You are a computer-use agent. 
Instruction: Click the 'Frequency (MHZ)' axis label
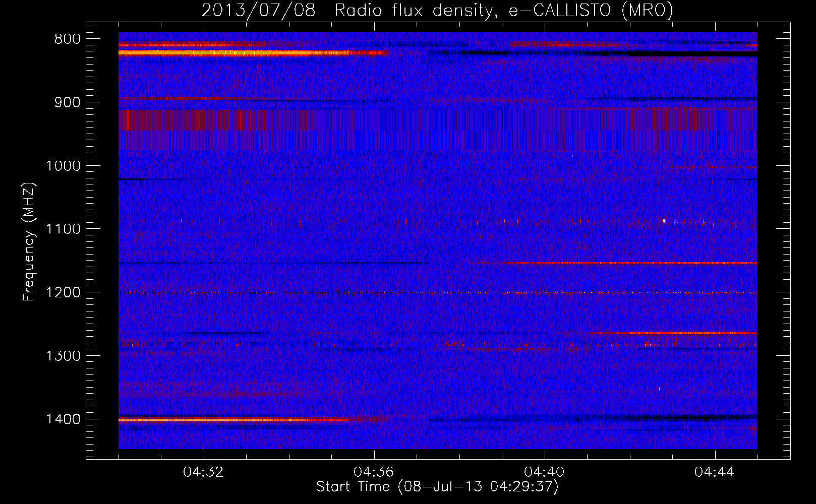[x=29, y=242]
